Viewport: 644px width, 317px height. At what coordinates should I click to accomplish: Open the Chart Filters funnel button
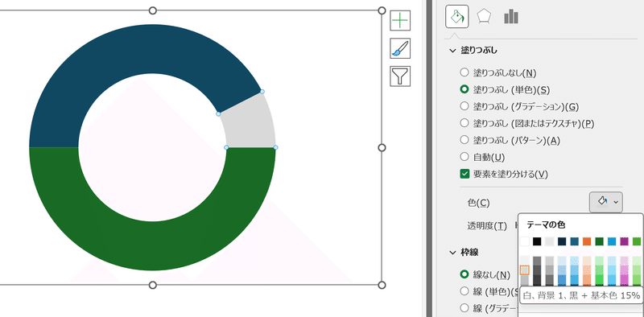(x=400, y=76)
